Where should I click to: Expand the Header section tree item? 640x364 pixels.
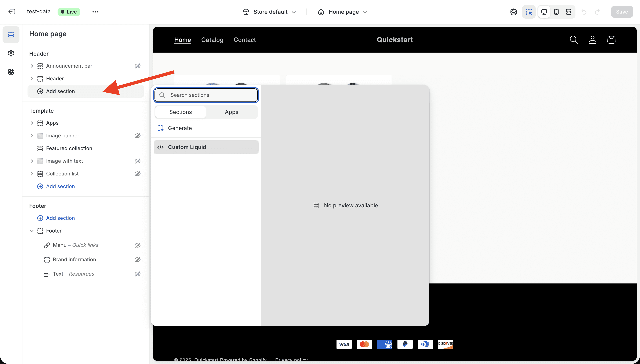tap(32, 79)
